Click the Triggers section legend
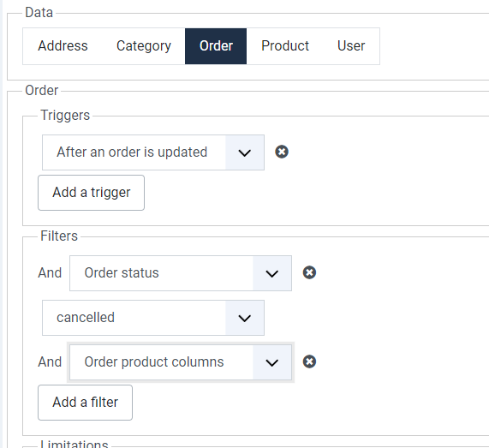This screenshot has width=489, height=448. (x=65, y=116)
